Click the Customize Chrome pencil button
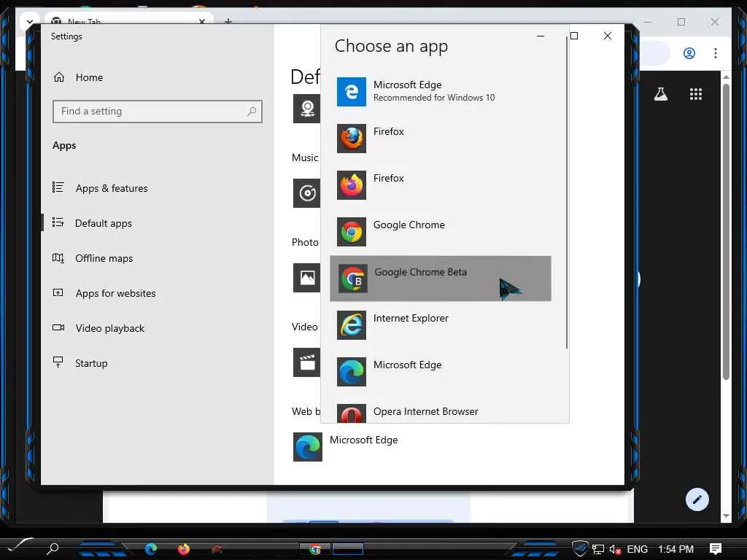Image resolution: width=747 pixels, height=560 pixels. [697, 499]
